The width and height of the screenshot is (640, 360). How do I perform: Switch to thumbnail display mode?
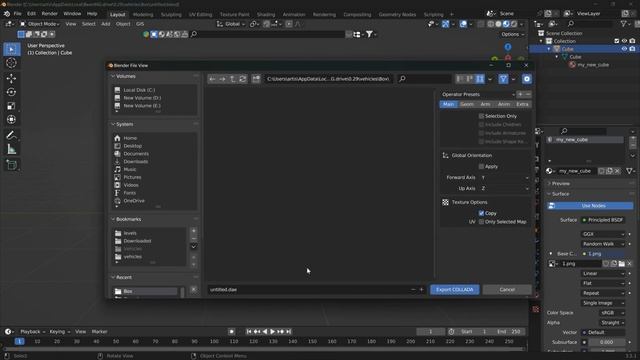(x=480, y=79)
